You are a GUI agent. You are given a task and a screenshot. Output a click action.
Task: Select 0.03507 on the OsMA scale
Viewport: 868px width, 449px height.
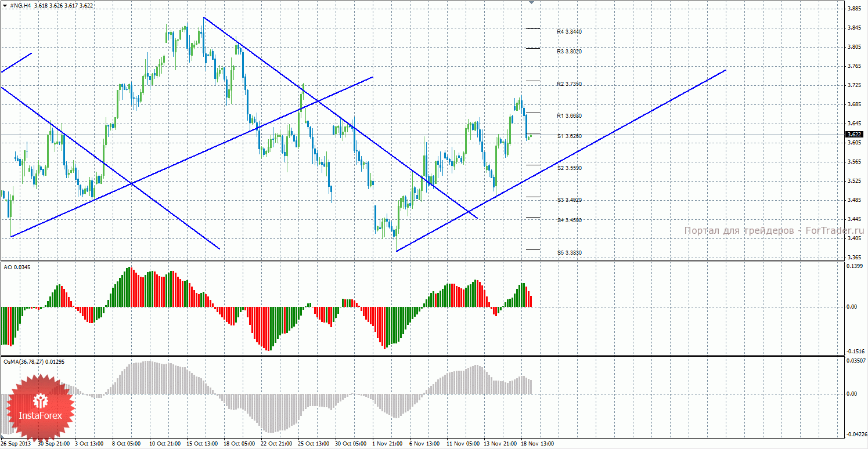pyautogui.click(x=857, y=361)
